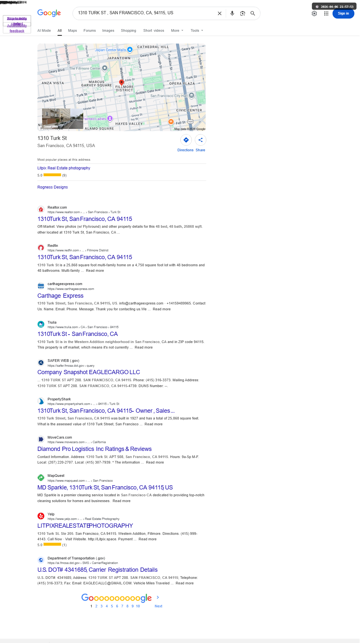Click the Directions text label

click(x=185, y=150)
